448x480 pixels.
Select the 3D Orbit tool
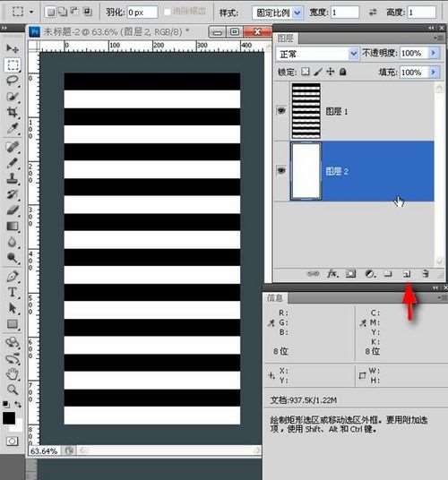tap(13, 358)
